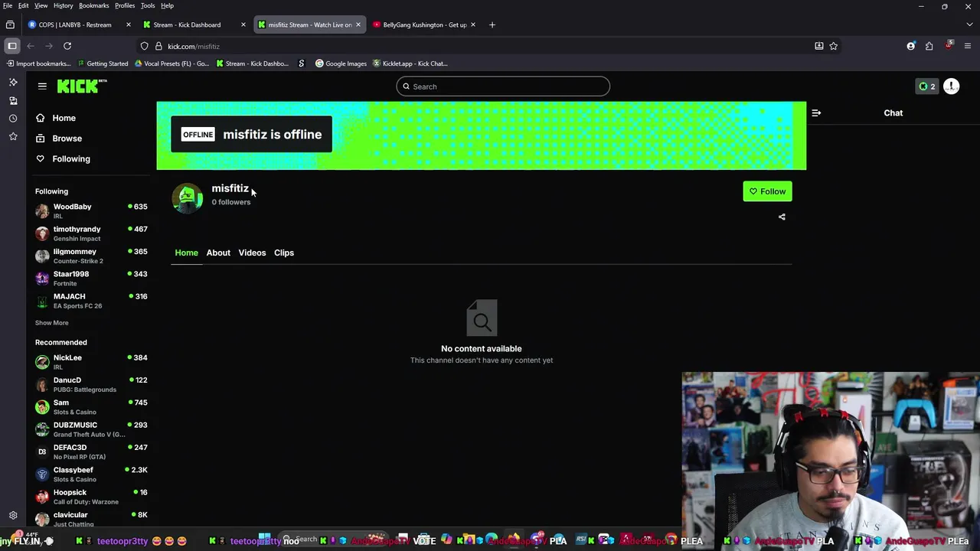Click the share icon under Follow

point(782,217)
